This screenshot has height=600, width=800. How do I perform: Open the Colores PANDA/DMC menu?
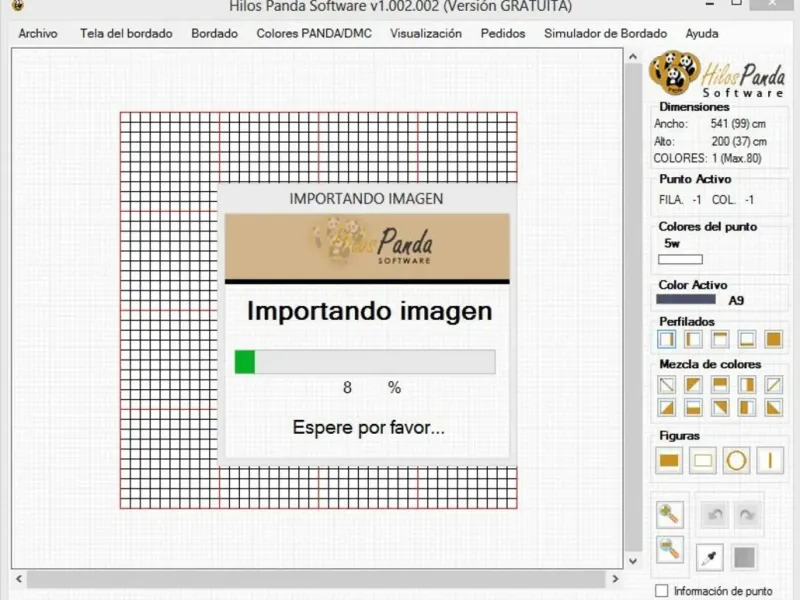click(314, 33)
